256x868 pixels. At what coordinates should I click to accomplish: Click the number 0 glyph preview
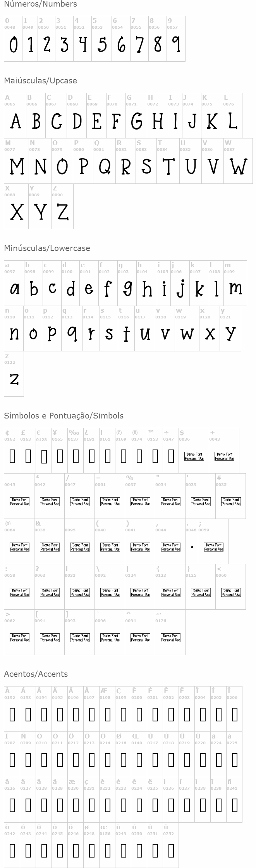13,45
